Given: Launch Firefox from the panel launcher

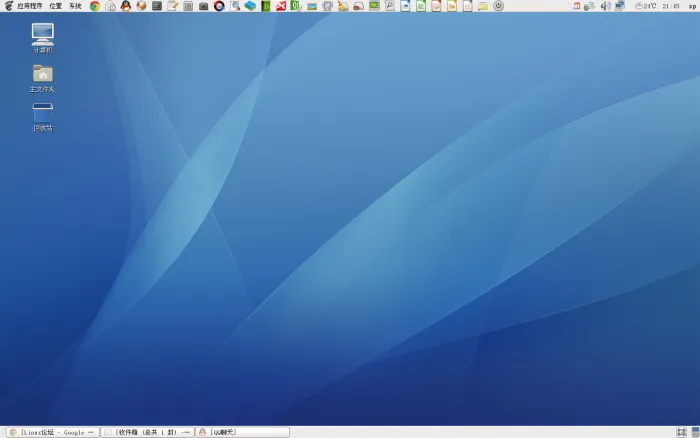Looking at the screenshot, I should [141, 6].
